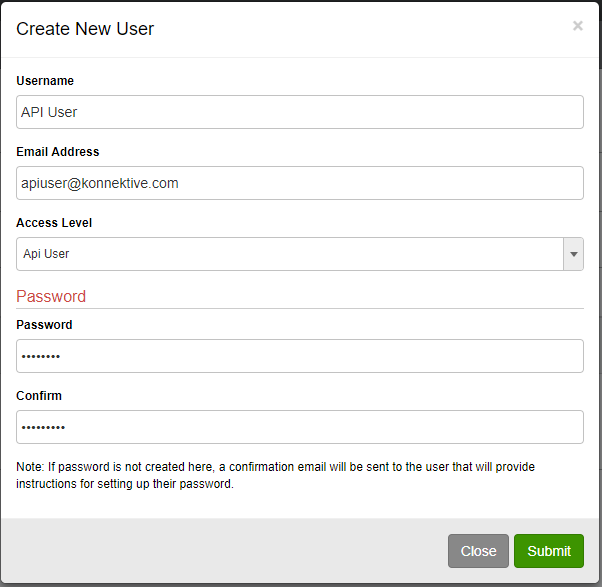Click the Access Level label
The height and width of the screenshot is (587, 602).
pos(54,223)
